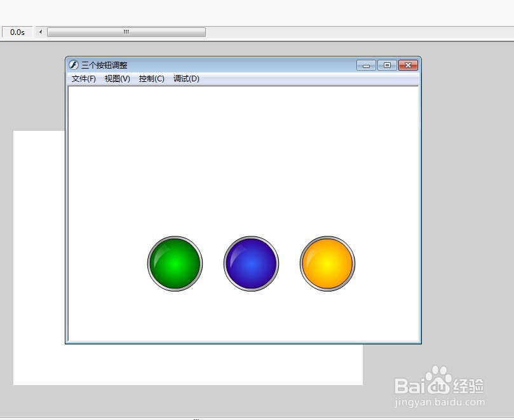The width and height of the screenshot is (514, 420).
Task: Click the blue round button
Action: coord(252,264)
